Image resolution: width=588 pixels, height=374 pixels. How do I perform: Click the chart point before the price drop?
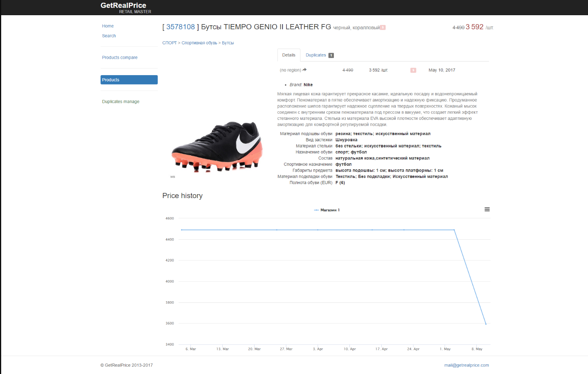pyautogui.click(x=454, y=230)
